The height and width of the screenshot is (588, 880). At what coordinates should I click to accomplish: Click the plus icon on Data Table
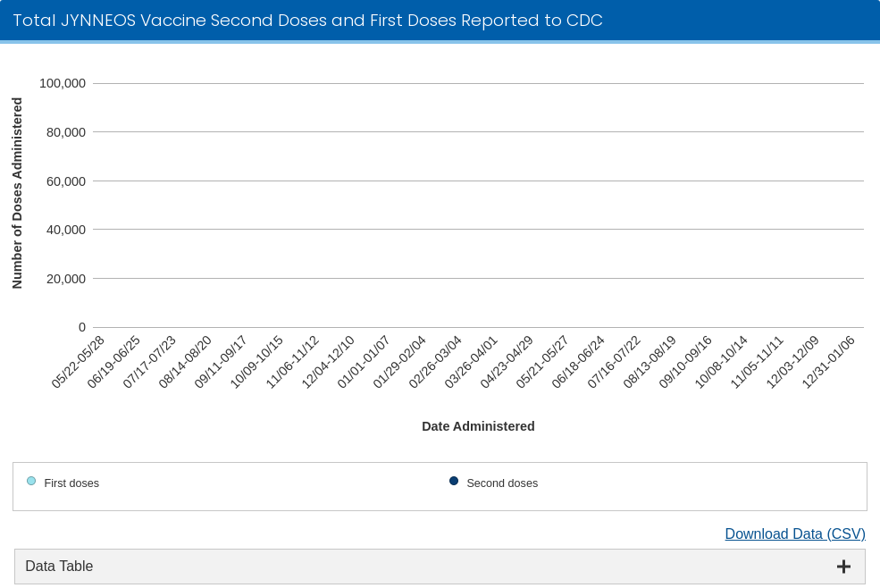pyautogui.click(x=842, y=567)
